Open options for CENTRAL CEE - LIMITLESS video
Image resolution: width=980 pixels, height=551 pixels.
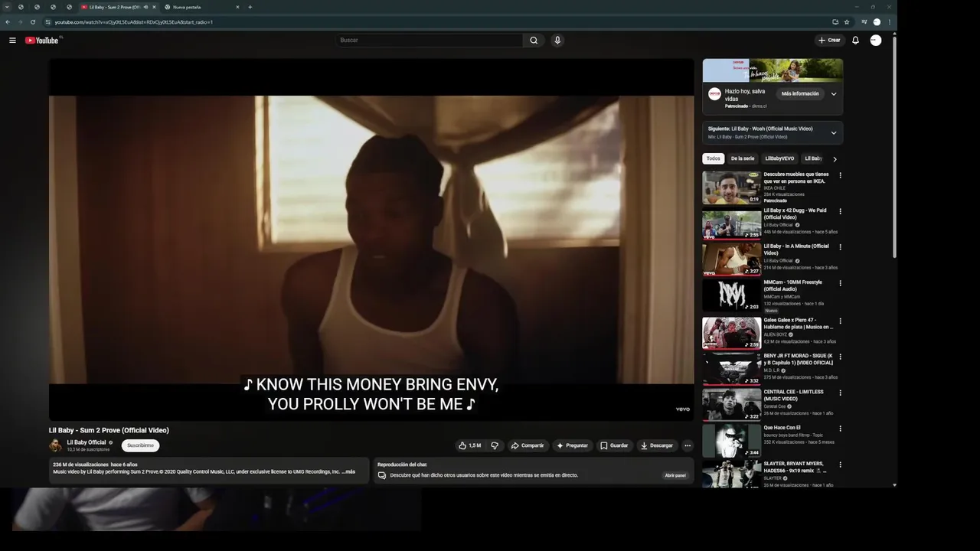tap(840, 393)
